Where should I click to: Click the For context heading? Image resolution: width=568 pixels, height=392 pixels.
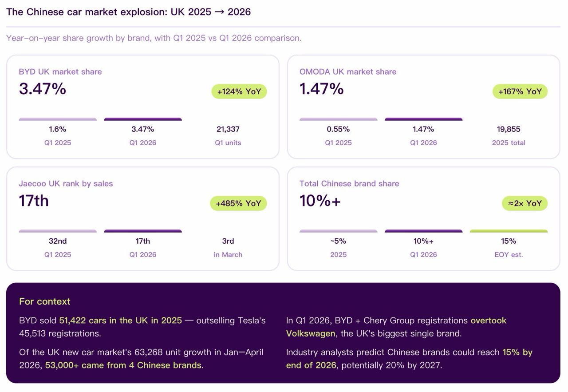[45, 301]
